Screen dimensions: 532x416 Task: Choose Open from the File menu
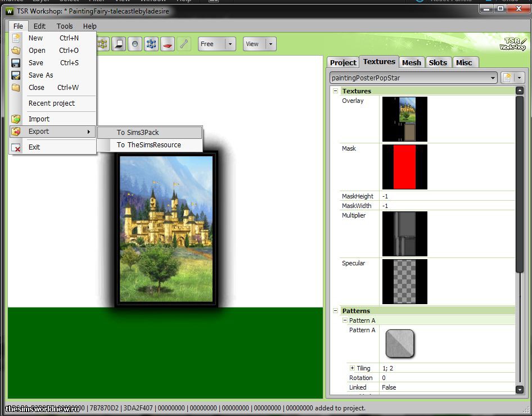click(37, 51)
